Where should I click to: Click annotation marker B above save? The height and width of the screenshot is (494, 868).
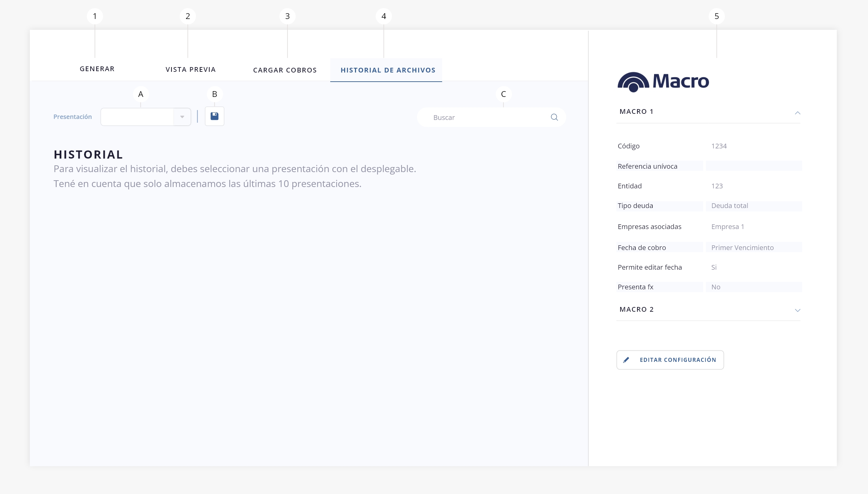(x=215, y=94)
